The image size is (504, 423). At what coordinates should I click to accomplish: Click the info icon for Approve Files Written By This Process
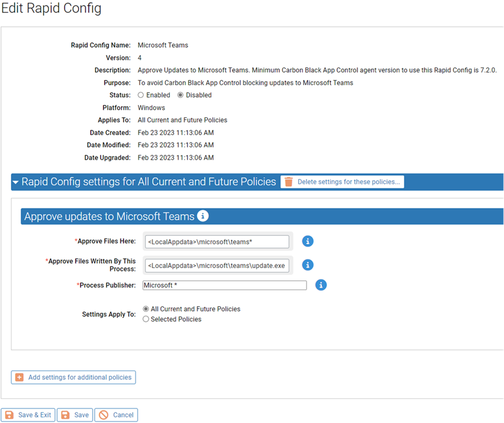(307, 265)
